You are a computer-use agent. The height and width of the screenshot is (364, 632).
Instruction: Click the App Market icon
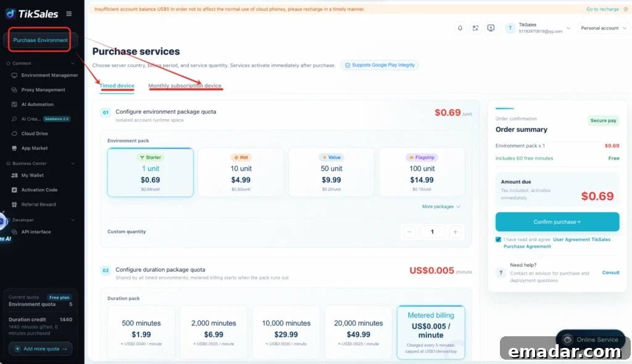pyautogui.click(x=14, y=148)
